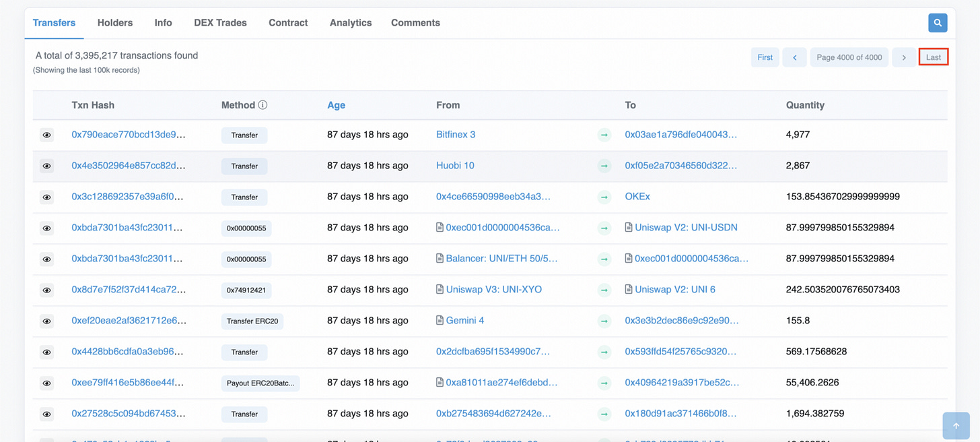Click eye icon for 0x3c128692357e39a6f0 transaction
This screenshot has width=980, height=442.
click(46, 197)
